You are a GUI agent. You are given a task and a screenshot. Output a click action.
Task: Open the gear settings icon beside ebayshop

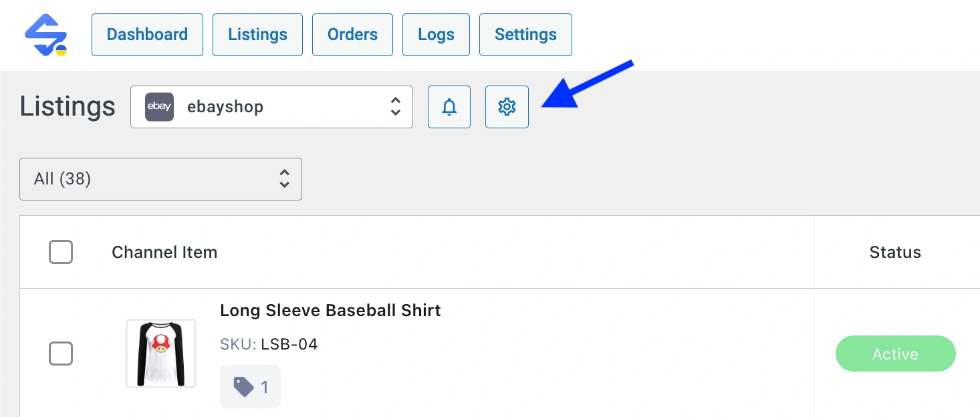tap(507, 106)
